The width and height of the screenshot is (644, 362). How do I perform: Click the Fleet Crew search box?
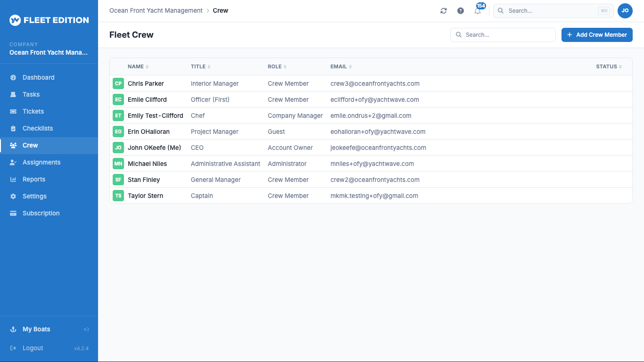[503, 35]
